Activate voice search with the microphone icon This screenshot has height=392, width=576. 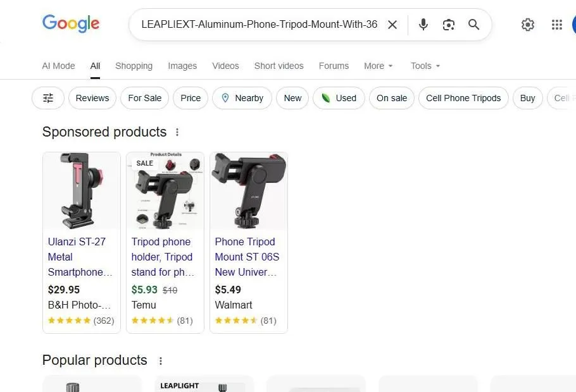[423, 25]
